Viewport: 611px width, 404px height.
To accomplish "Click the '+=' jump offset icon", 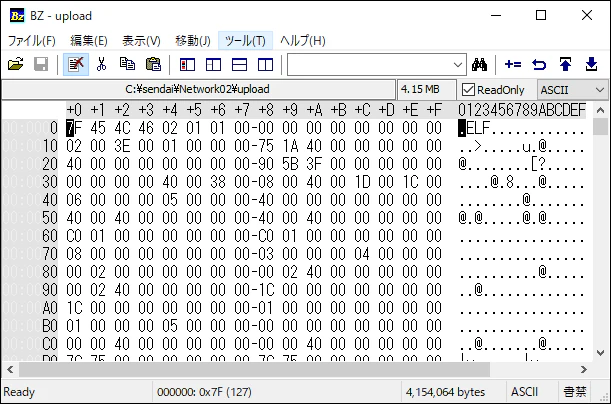I will (x=513, y=64).
